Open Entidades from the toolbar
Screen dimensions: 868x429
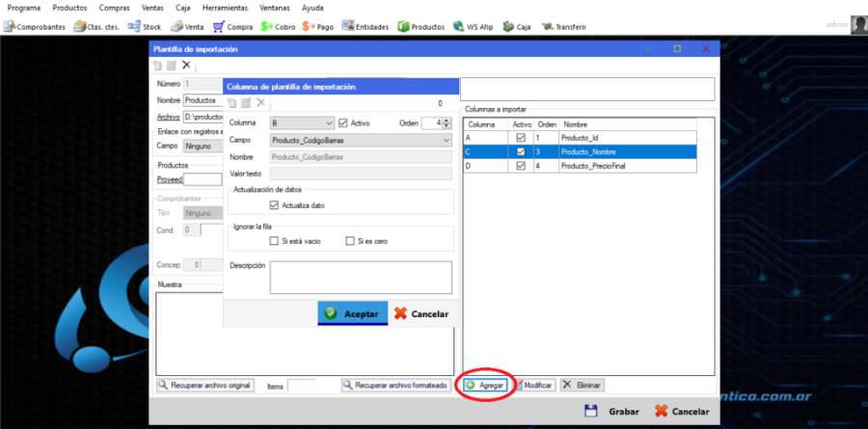point(366,27)
